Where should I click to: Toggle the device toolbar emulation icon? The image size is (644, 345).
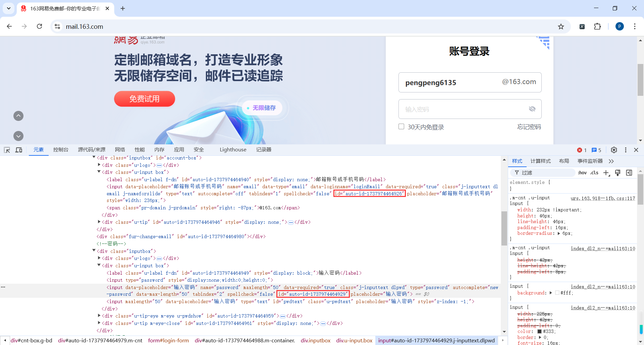19,150
